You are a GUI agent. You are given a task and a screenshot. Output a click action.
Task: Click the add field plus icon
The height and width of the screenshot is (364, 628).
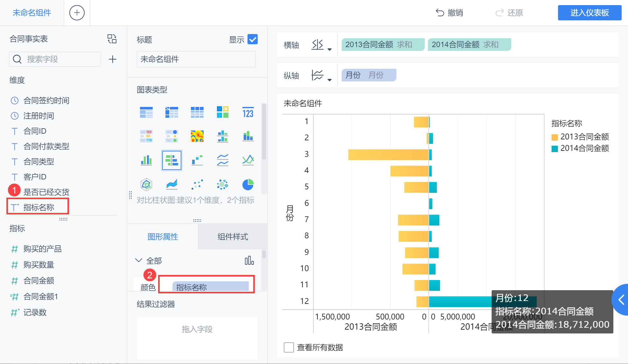point(112,59)
